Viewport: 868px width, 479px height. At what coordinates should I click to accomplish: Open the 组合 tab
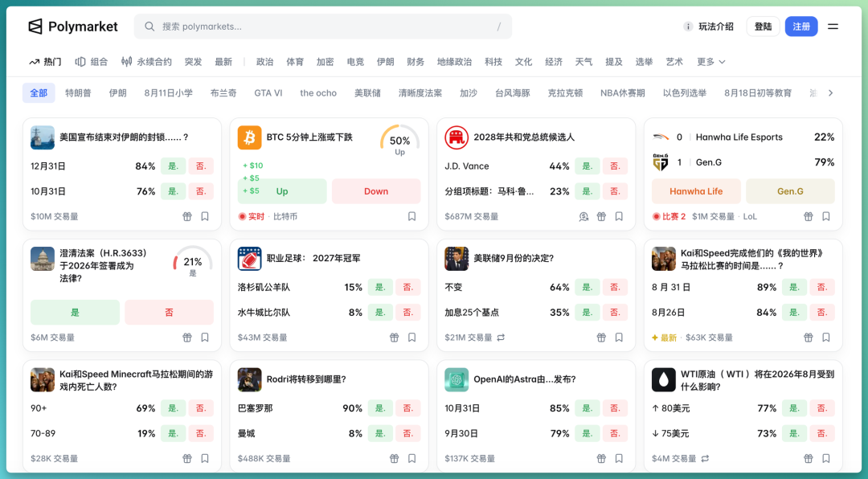[x=92, y=62]
